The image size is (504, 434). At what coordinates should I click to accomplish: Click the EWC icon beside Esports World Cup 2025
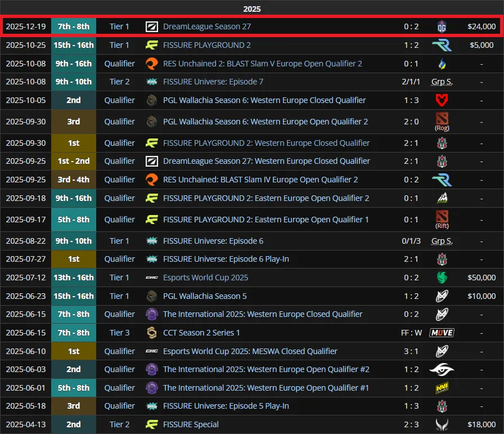[x=152, y=278]
